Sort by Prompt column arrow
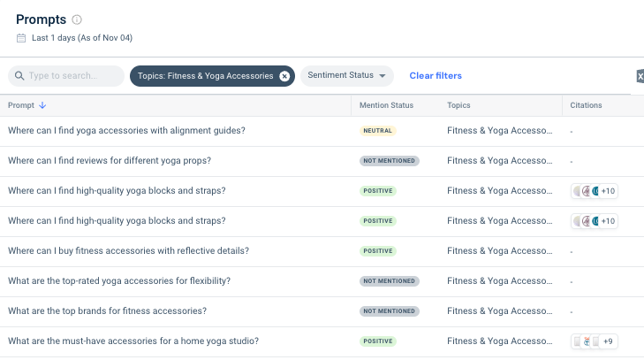Image resolution: width=644 pixels, height=360 pixels. (42, 105)
